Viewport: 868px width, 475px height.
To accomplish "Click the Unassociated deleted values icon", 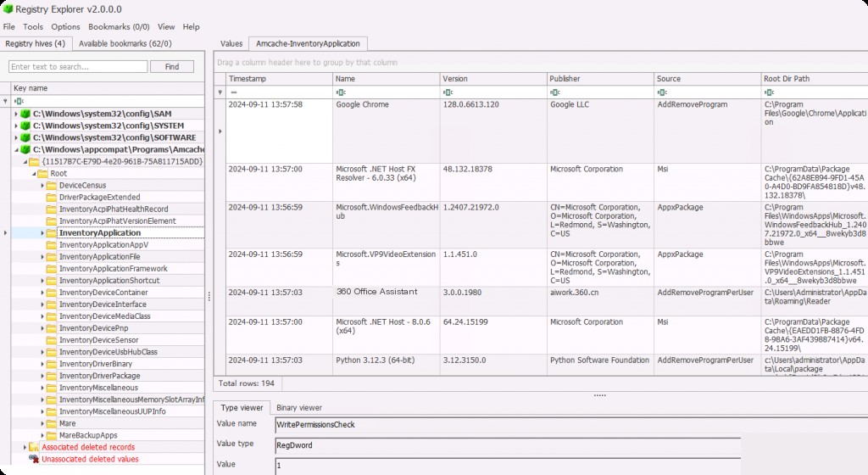I will (34, 459).
